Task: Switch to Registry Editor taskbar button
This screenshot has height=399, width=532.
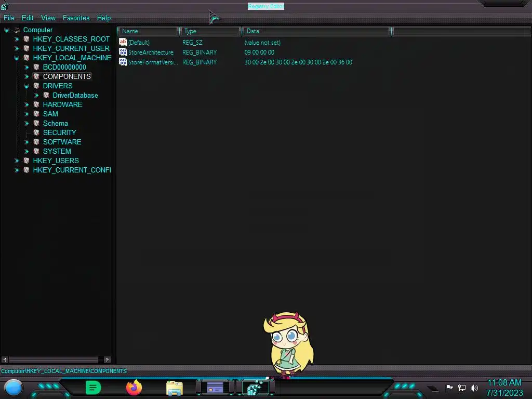Action: click(x=256, y=388)
